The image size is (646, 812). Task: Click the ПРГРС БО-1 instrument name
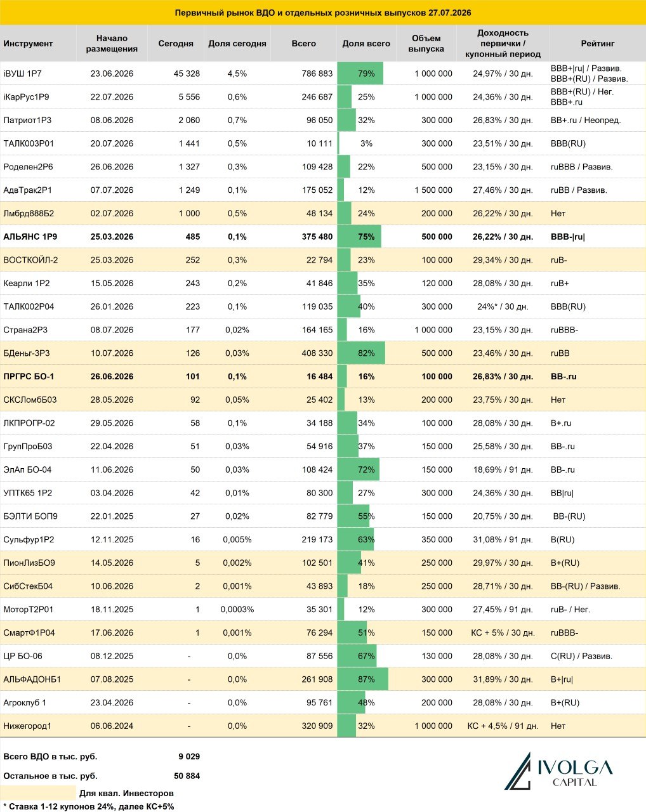[x=29, y=377]
